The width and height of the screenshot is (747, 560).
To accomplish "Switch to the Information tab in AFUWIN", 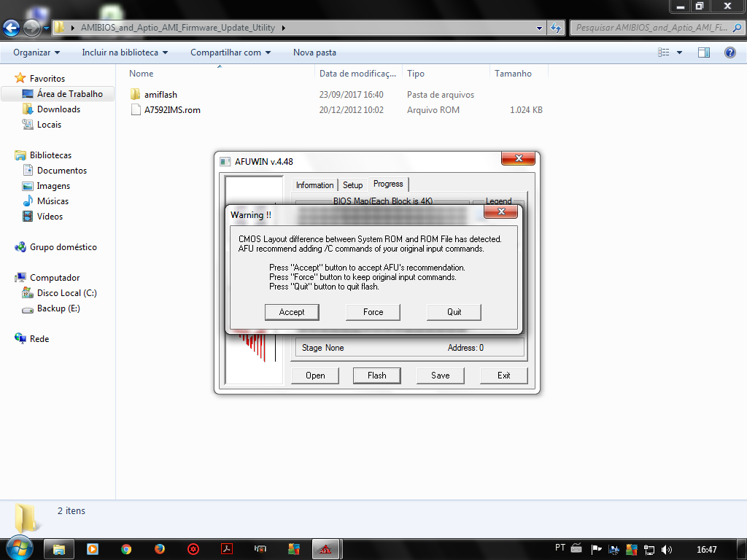I will (314, 184).
